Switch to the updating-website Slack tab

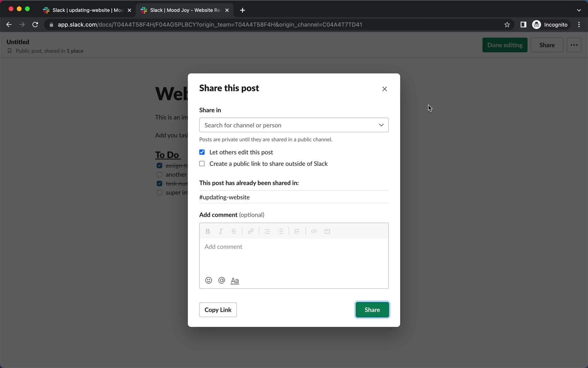pos(85,10)
